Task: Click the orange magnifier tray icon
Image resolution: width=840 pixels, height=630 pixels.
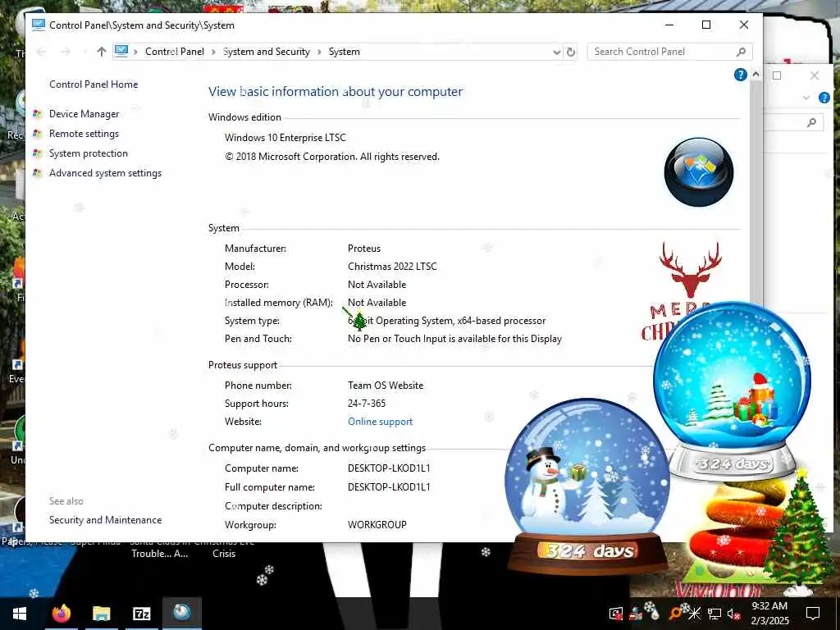Action: point(675,614)
